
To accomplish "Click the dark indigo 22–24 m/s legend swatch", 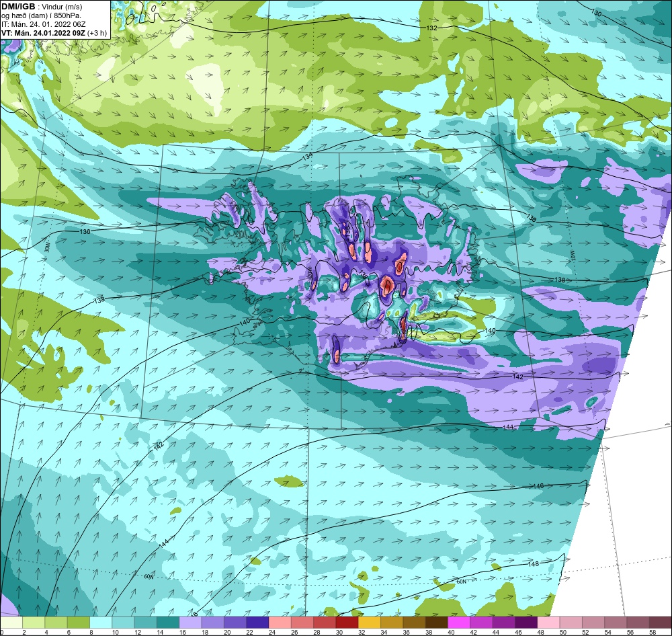I will coord(257,622).
